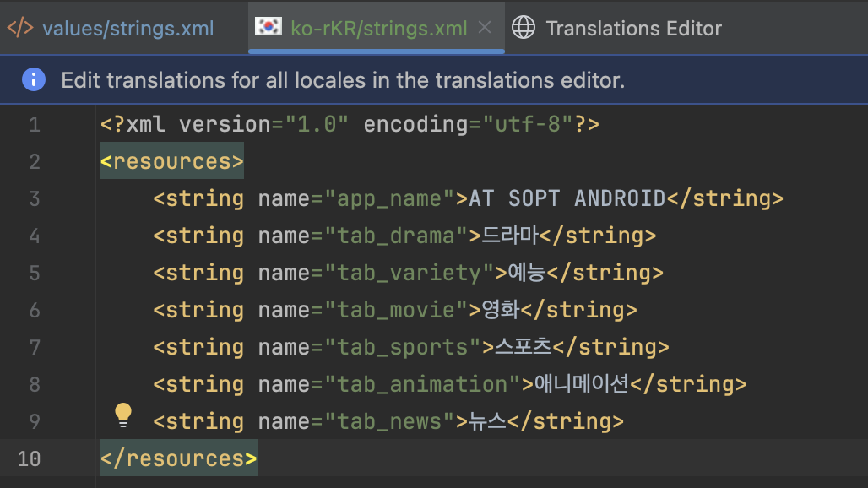868x488 pixels.
Task: Click the xml version declaration line
Action: pyautogui.click(x=350, y=124)
